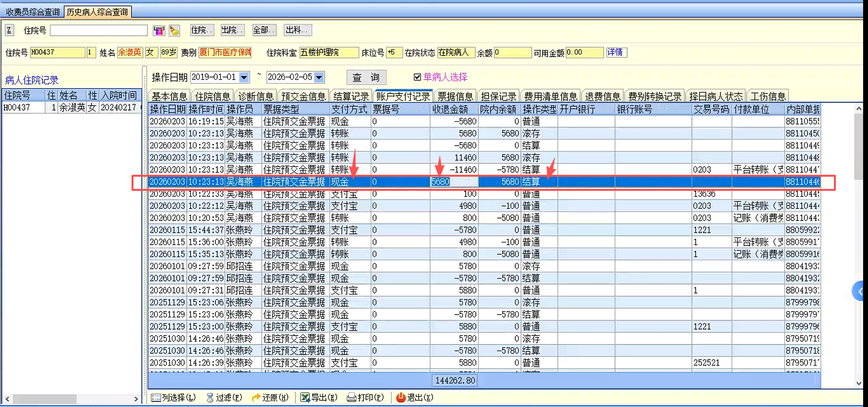This screenshot has height=407, width=868.
Task: Open 列选择(L) column chooser
Action: pyautogui.click(x=173, y=398)
